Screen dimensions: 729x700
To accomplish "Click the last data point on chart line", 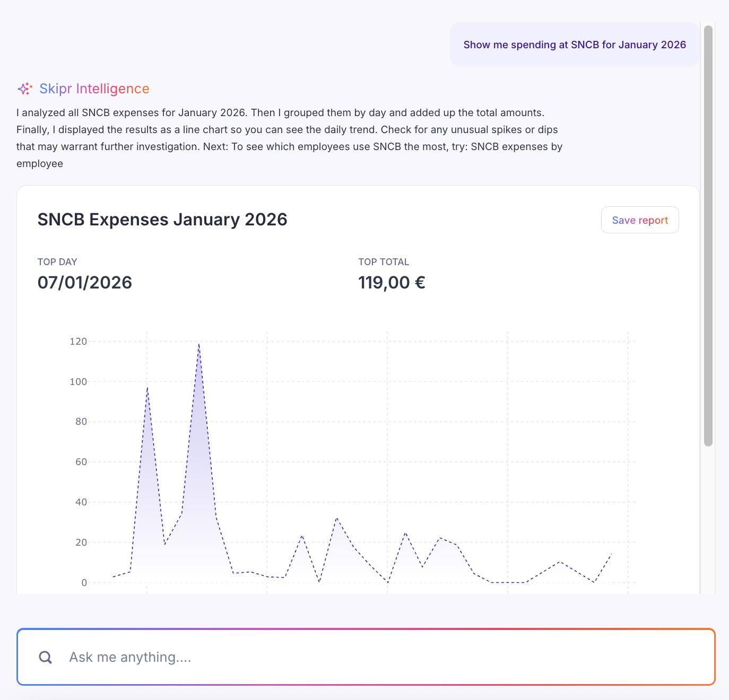I will (x=611, y=554).
